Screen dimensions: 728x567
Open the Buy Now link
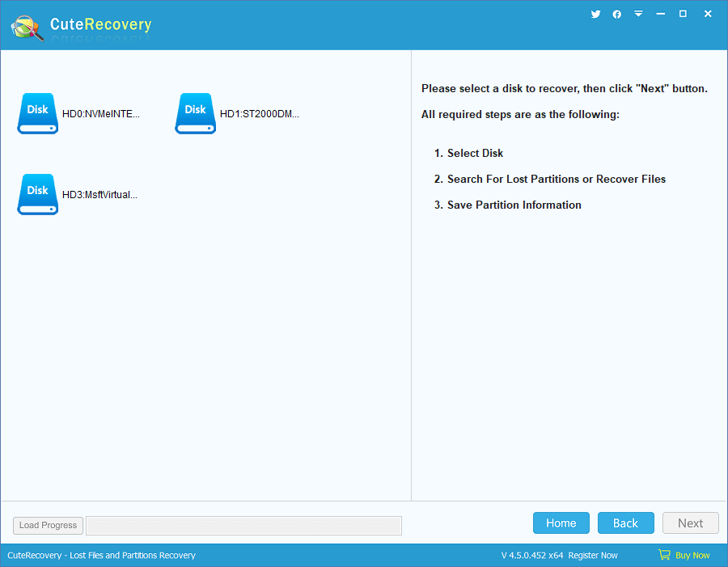pos(692,555)
